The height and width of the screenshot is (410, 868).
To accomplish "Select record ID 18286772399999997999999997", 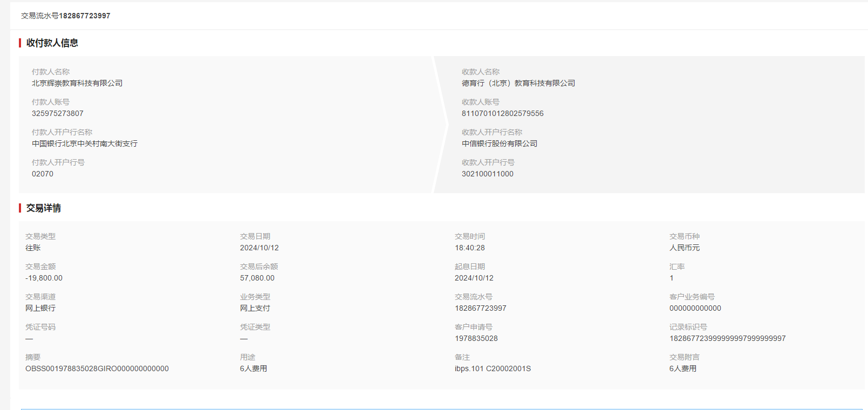I will [x=728, y=338].
